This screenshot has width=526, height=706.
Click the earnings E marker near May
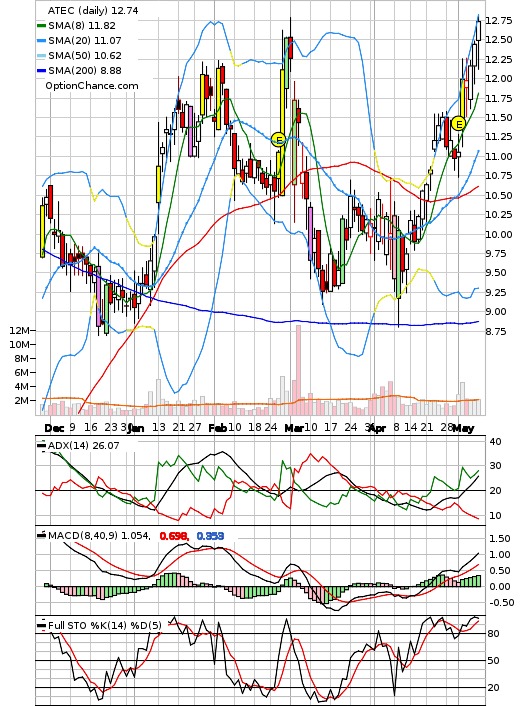point(458,123)
